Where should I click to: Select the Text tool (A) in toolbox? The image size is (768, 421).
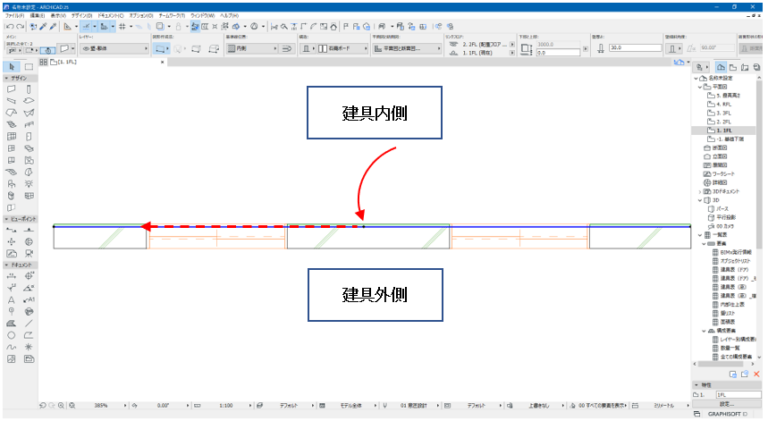point(11,300)
